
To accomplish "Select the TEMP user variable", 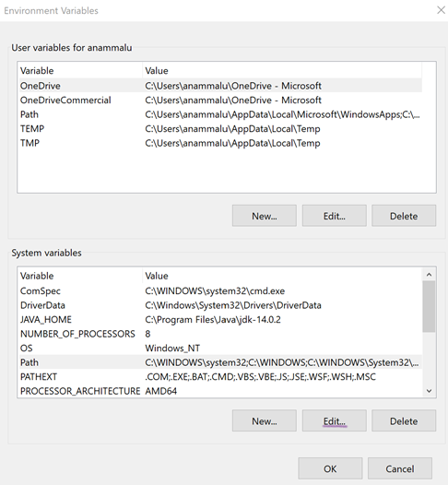I will [220, 129].
